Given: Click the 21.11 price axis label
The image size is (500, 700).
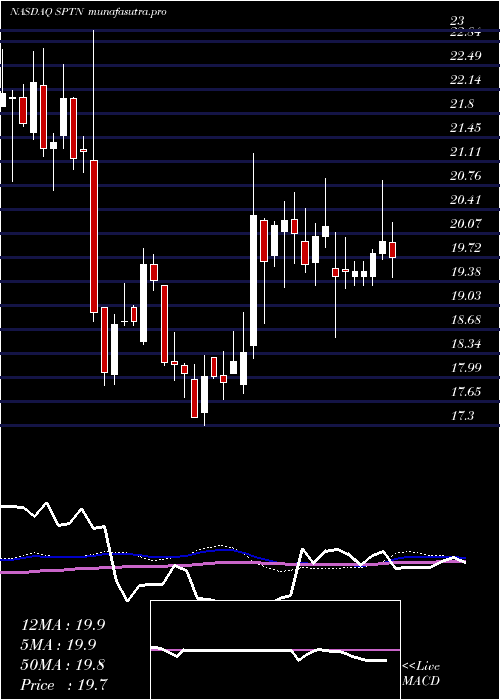Looking at the screenshot, I should pyautogui.click(x=466, y=152).
